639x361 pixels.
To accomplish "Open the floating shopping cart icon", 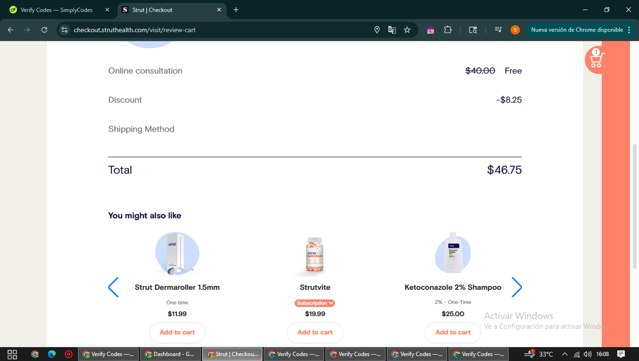I will coord(595,60).
